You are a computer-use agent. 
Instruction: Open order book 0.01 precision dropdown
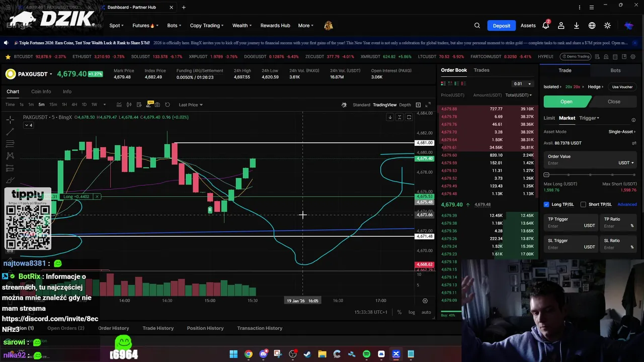(x=522, y=83)
